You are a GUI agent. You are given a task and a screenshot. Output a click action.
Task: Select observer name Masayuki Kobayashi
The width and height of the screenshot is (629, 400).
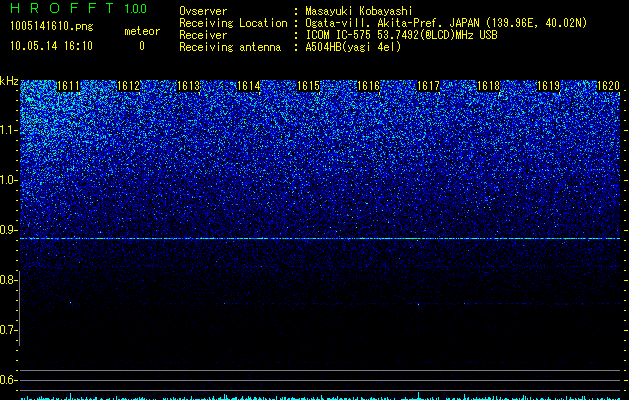coord(359,11)
